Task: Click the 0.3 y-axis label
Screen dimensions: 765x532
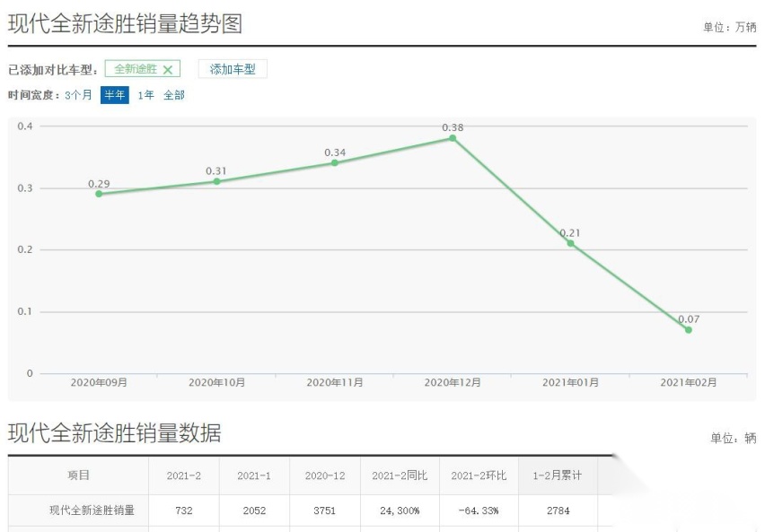Action: (25, 188)
